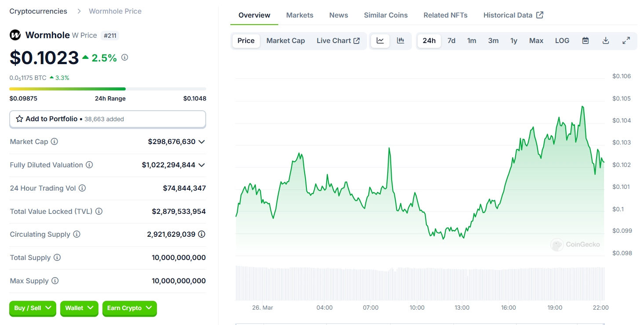Screen dimensions: 644x325
Task: Toggle LOG scale on chart
Action: click(x=562, y=41)
